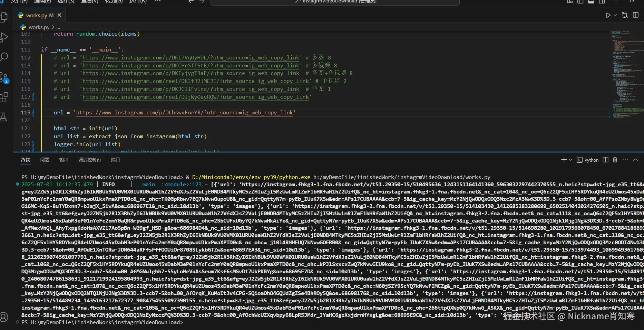
Task: Open the DLhswvEorYR Instagram URL on line 119
Action: (x=185, y=113)
